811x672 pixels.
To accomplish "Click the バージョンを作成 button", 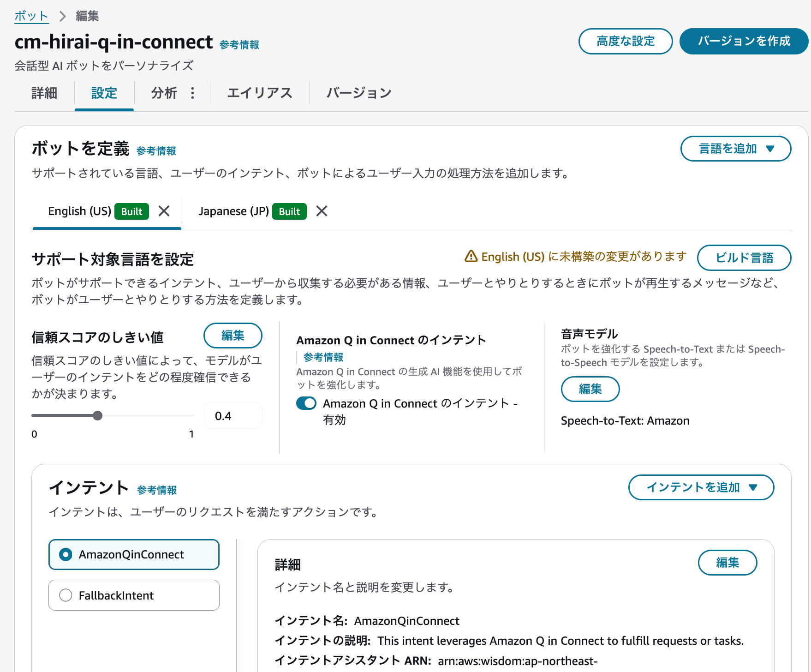I will 743,41.
